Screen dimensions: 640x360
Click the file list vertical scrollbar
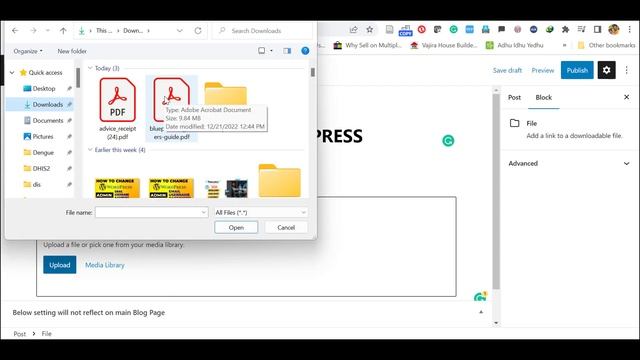pos(313,73)
